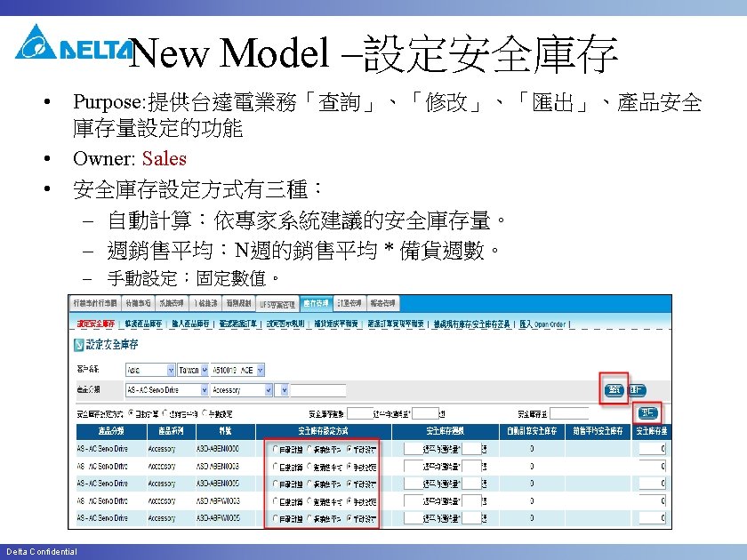The width and height of the screenshot is (747, 560).
Task: Select 手動設定 radio for ASD-ABPW0005
Action: [349, 517]
